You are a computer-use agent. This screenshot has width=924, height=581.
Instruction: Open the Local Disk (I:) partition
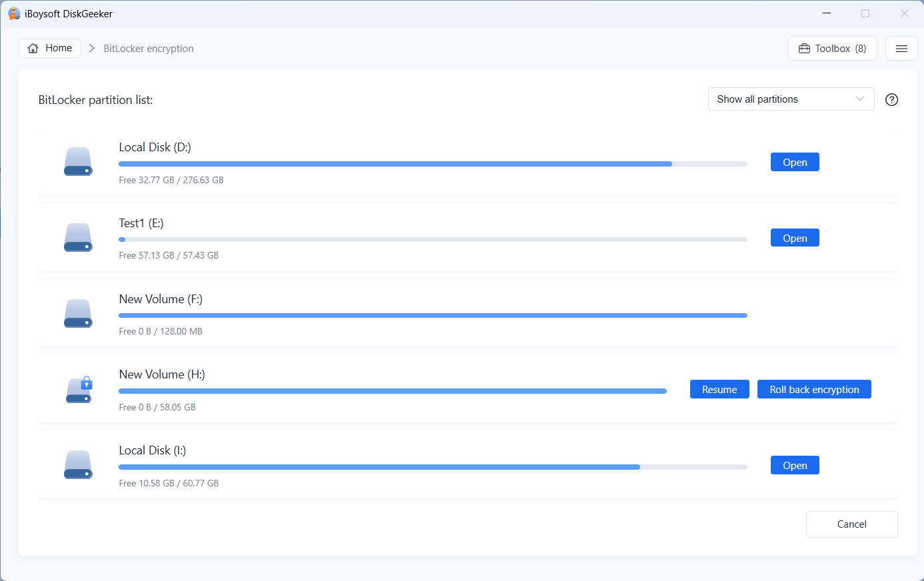point(795,465)
